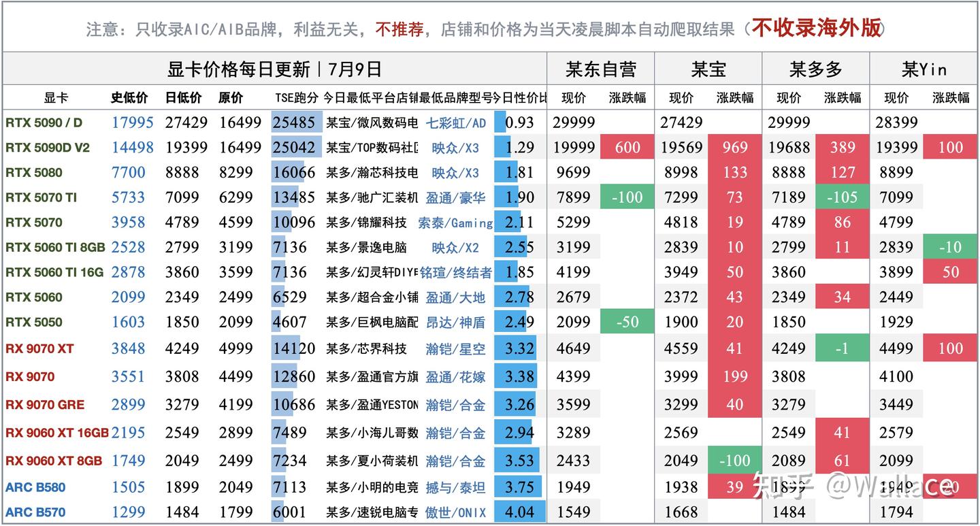Click the brand cell 铭瑄/终结者
Image resolution: width=980 pixels, height=526 pixels.
[x=456, y=273]
